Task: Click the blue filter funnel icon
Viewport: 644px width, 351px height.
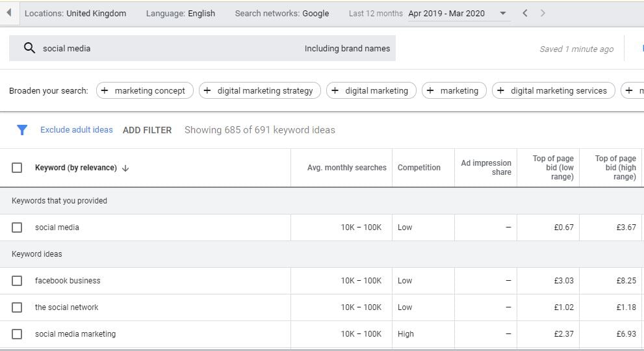Action: pos(22,130)
